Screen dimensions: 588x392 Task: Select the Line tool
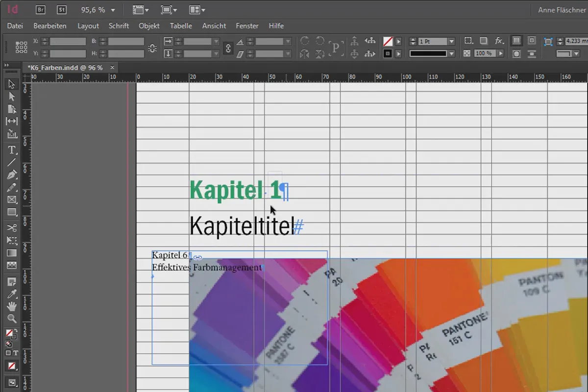click(12, 162)
